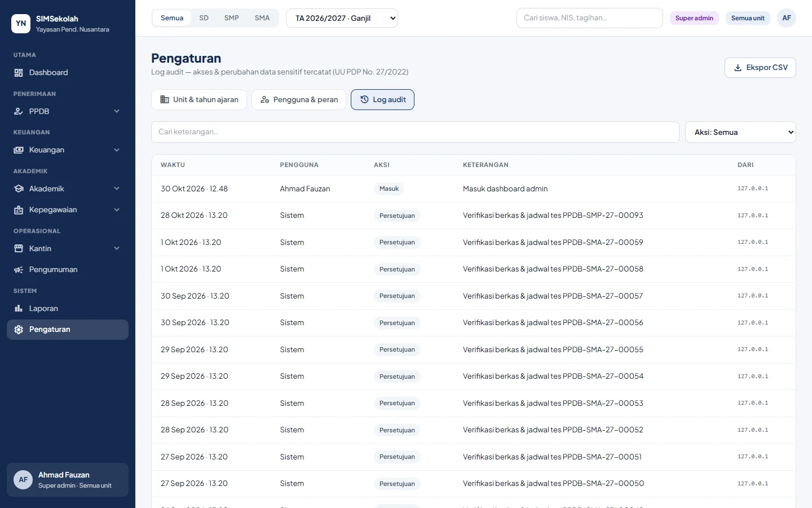
Task: Click the Dashboard icon in sidebar
Action: [19, 73]
